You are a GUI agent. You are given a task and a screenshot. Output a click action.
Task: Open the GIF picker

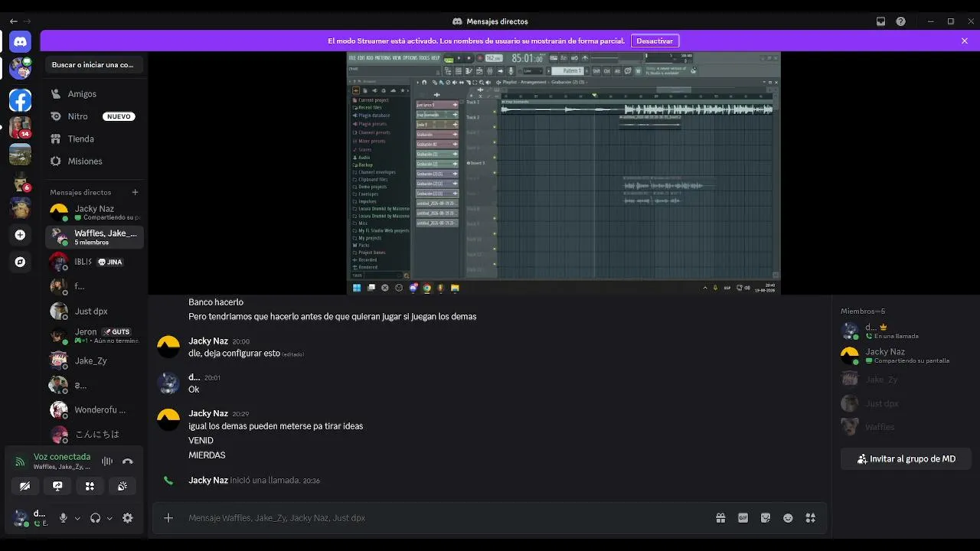point(743,518)
